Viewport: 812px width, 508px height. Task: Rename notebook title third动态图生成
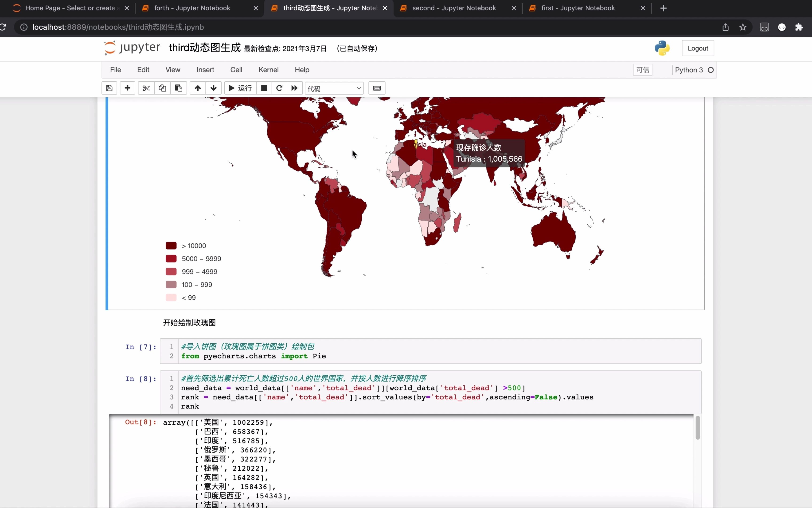[205, 48]
